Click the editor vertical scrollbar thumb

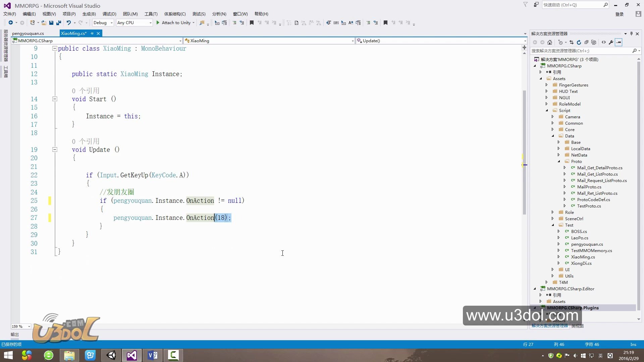524,153
